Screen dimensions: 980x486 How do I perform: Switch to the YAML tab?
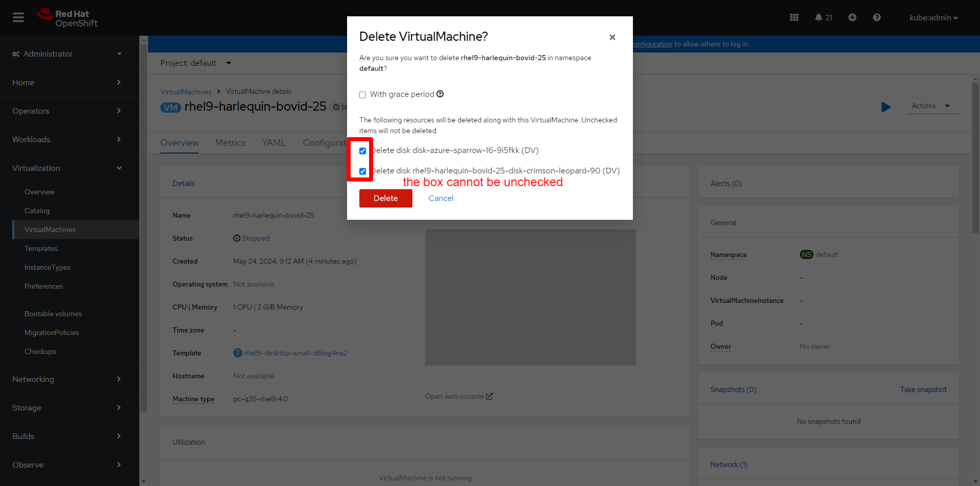coord(274,143)
